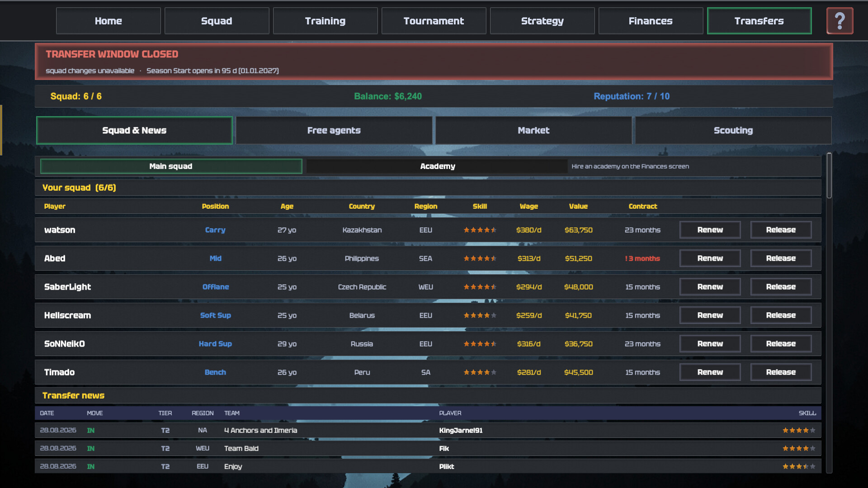Image resolution: width=868 pixels, height=488 pixels.
Task: Select the Transfers tab
Action: click(x=759, y=21)
